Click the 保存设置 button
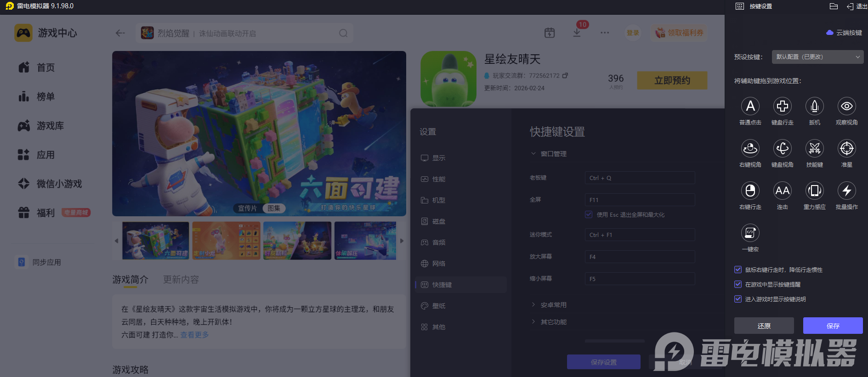The height and width of the screenshot is (377, 868). point(604,362)
